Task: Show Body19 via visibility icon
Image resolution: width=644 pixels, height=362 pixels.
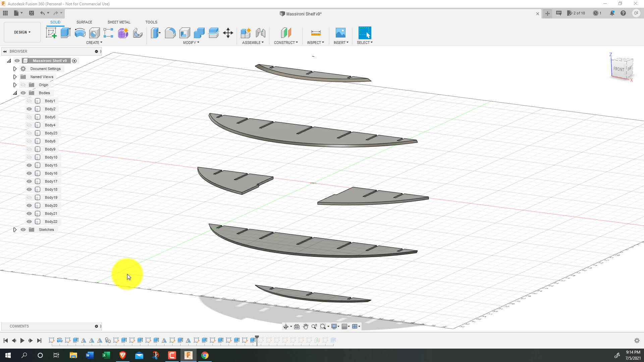Action: 29,197
